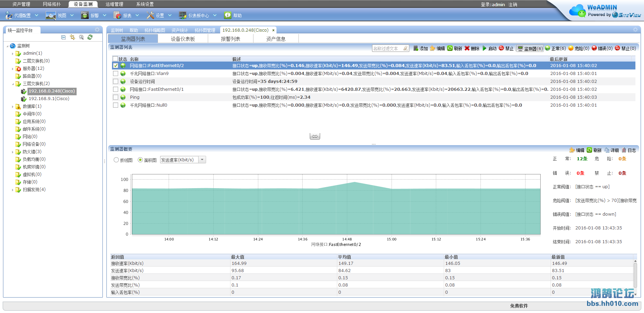Check the 设备运行时间 row checkbox
644x313 pixels.
pyautogui.click(x=116, y=82)
